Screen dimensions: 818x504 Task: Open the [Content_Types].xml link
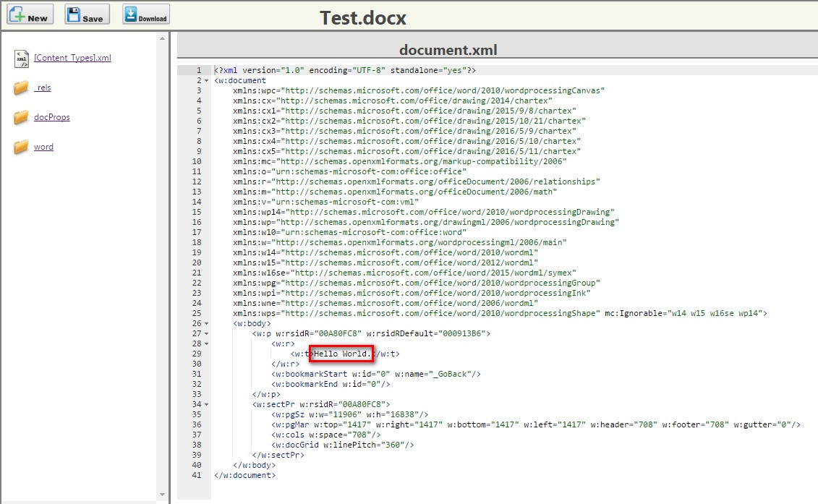(x=72, y=58)
